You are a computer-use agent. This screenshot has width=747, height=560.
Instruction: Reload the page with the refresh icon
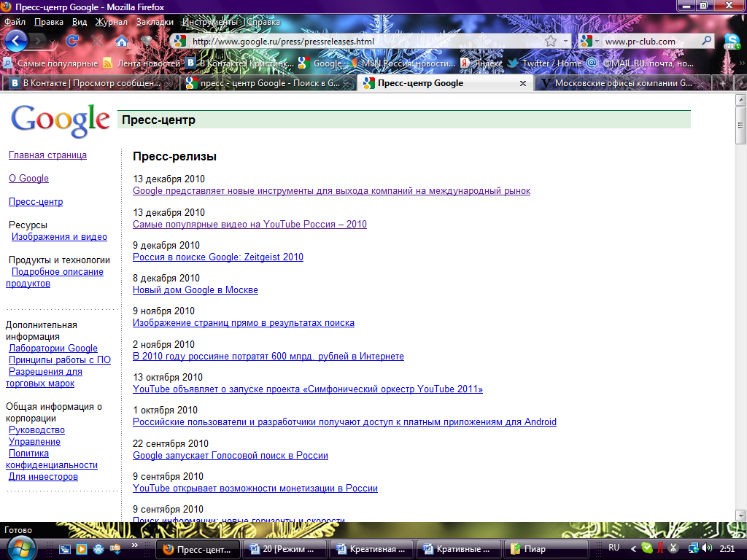72,42
